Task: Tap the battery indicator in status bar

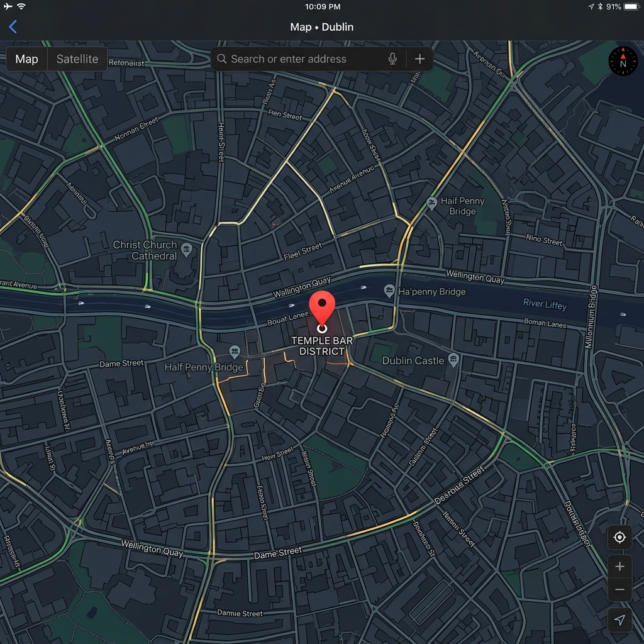Action: [631, 7]
